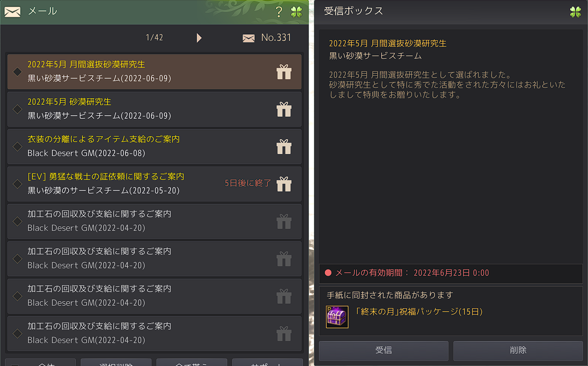
Task: Click the 「終末の月」祝福パッケージ chest icon
Action: pyautogui.click(x=337, y=317)
